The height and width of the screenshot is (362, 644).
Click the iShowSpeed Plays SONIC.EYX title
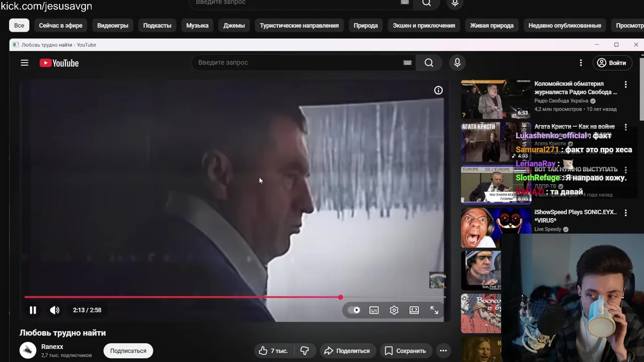pyautogui.click(x=576, y=216)
